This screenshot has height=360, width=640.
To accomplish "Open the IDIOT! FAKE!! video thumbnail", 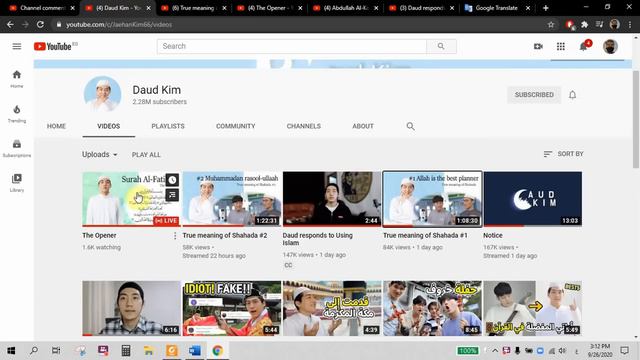I will click(x=232, y=308).
